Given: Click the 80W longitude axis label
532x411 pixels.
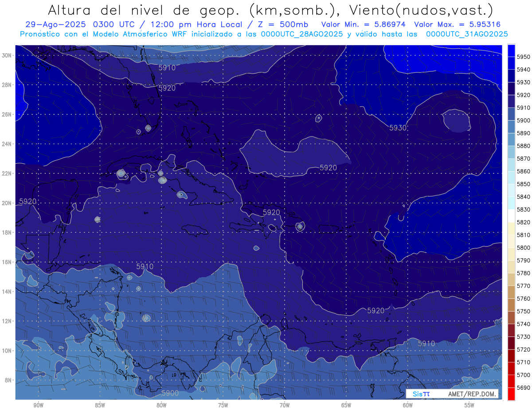Looking at the screenshot, I should click(x=161, y=405).
